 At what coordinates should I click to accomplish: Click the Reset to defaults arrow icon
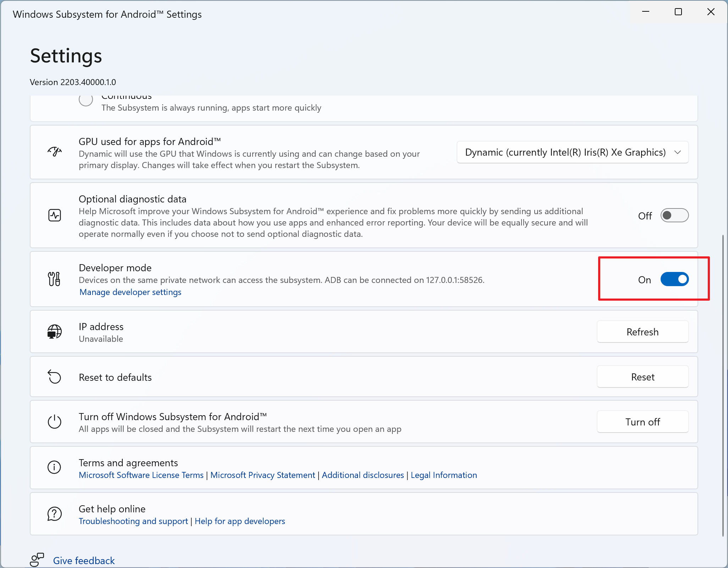55,377
